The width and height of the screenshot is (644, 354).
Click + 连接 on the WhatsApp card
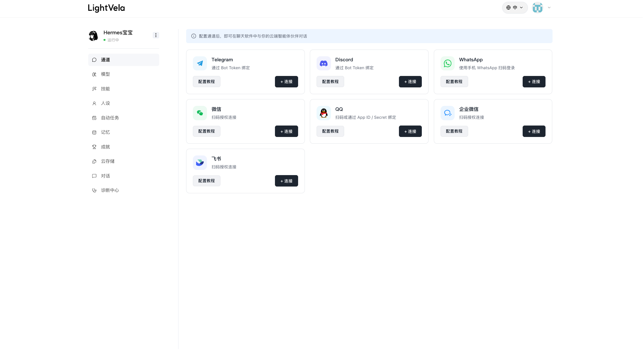(x=534, y=82)
